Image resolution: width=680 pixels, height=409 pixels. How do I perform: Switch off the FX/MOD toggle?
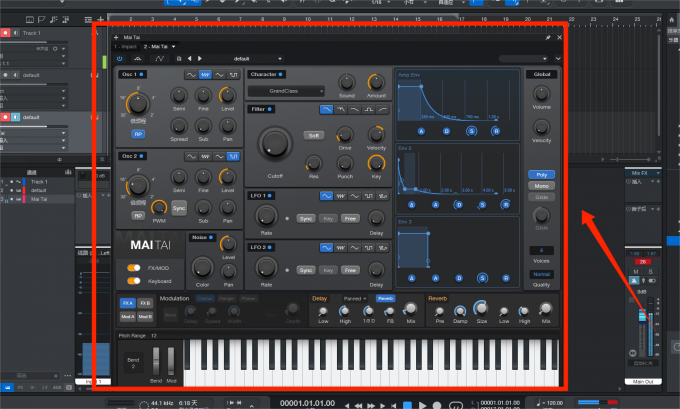click(x=134, y=268)
